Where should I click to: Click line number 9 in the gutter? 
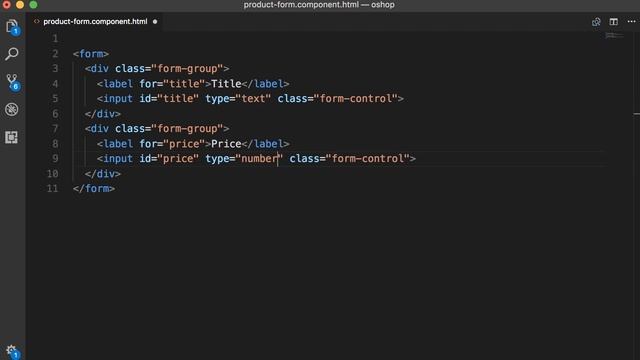point(55,158)
